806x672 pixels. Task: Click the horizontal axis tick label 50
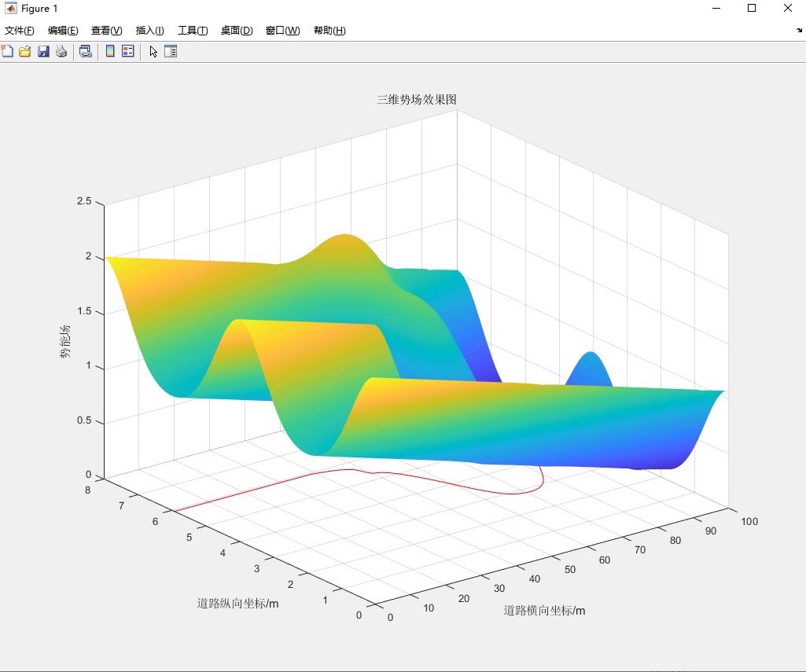[570, 569]
